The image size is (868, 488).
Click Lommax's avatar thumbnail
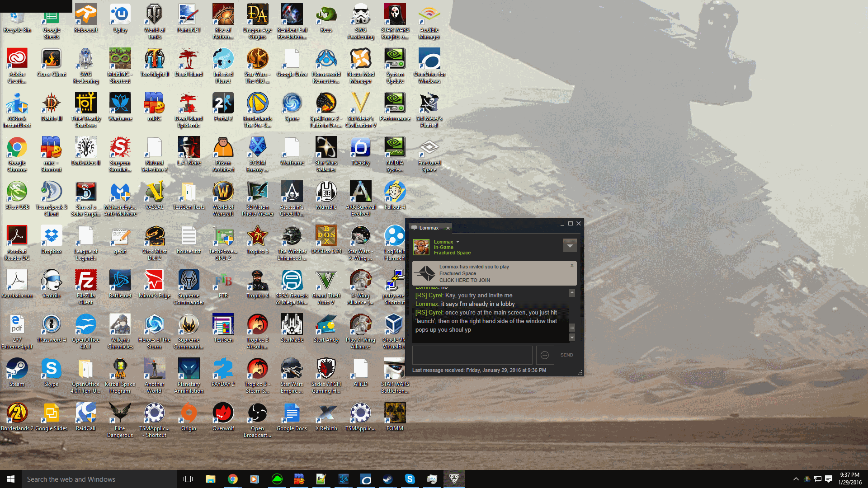click(x=421, y=247)
